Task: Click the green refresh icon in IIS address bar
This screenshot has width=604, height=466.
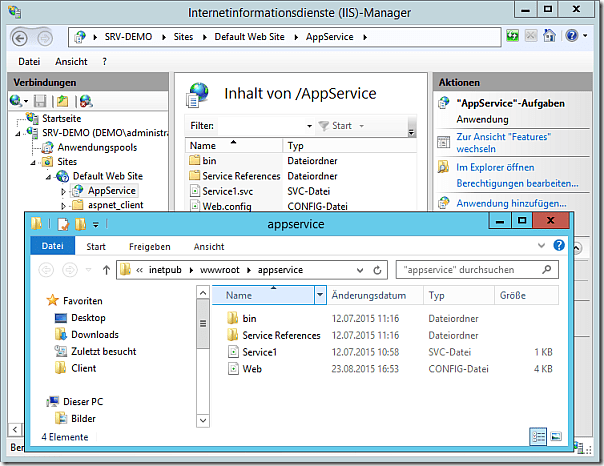Action: (512, 36)
